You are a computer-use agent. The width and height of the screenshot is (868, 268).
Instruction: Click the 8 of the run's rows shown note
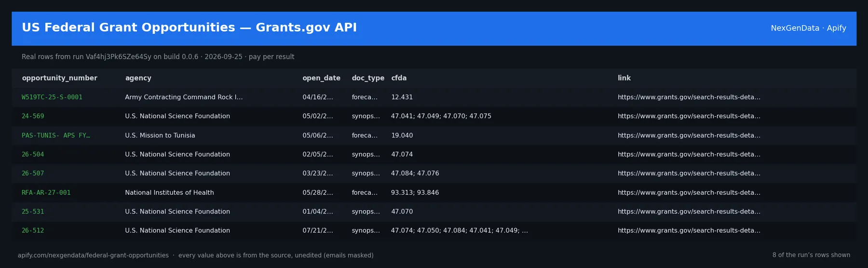click(x=811, y=255)
